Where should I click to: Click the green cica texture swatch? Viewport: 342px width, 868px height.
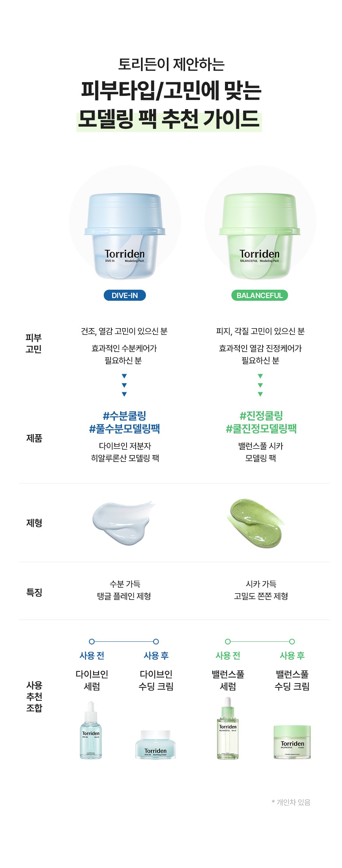coord(256,523)
